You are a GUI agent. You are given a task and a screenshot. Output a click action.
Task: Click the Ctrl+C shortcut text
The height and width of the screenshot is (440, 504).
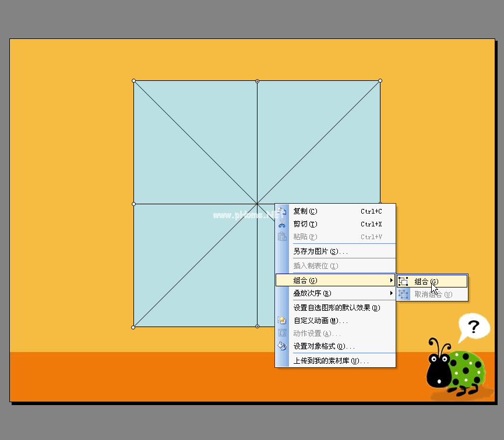371,211
